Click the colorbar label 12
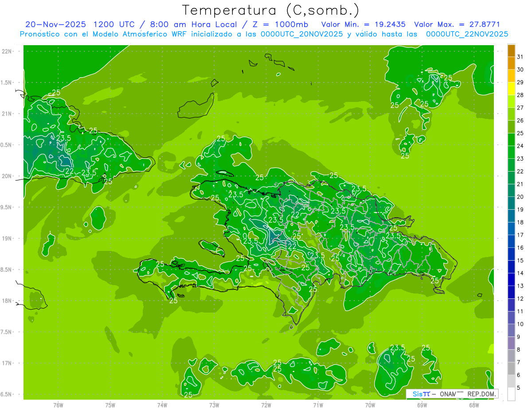 click(520, 299)
